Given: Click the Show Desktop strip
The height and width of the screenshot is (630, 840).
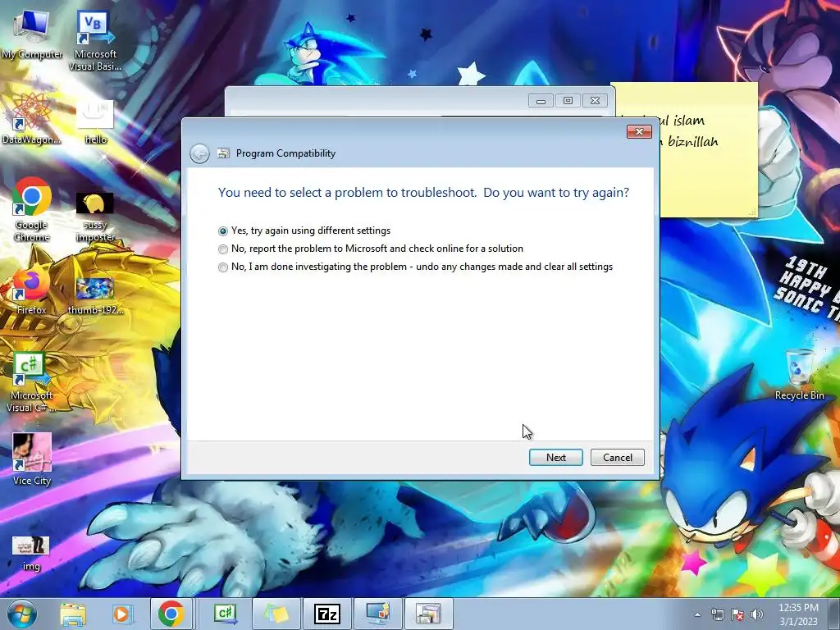Looking at the screenshot, I should [x=834, y=614].
